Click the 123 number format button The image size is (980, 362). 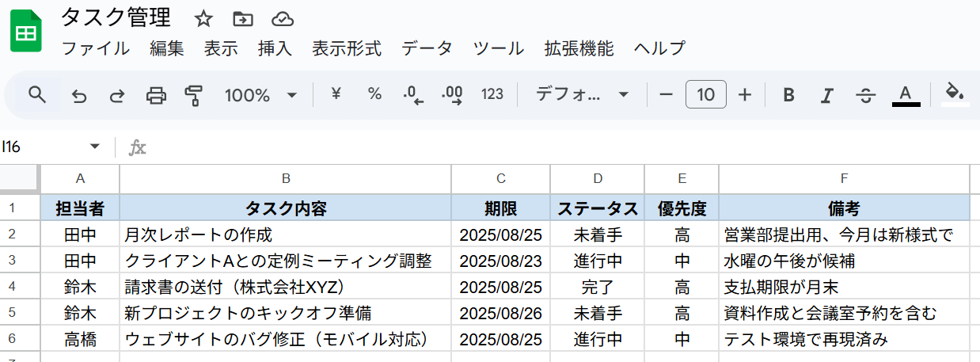(x=492, y=94)
